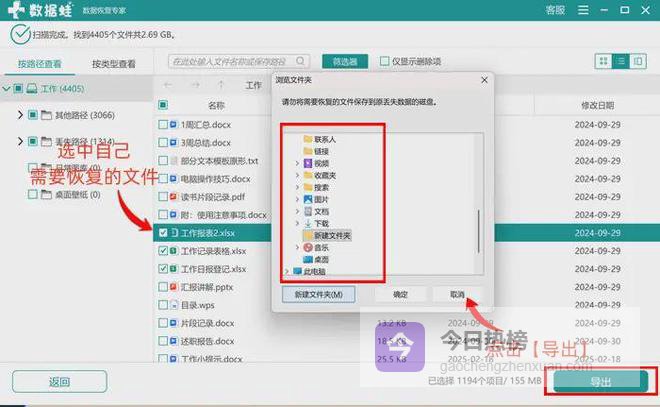Screen dimensions: 660x407
Task: Tick the checkbox for 1周汇总.docx
Action: click(x=164, y=124)
